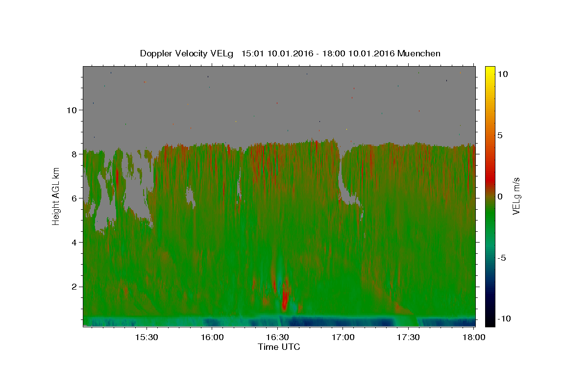This screenshot has width=588, height=392.
Task: Click the colorbar label 5
Action: pos(500,135)
